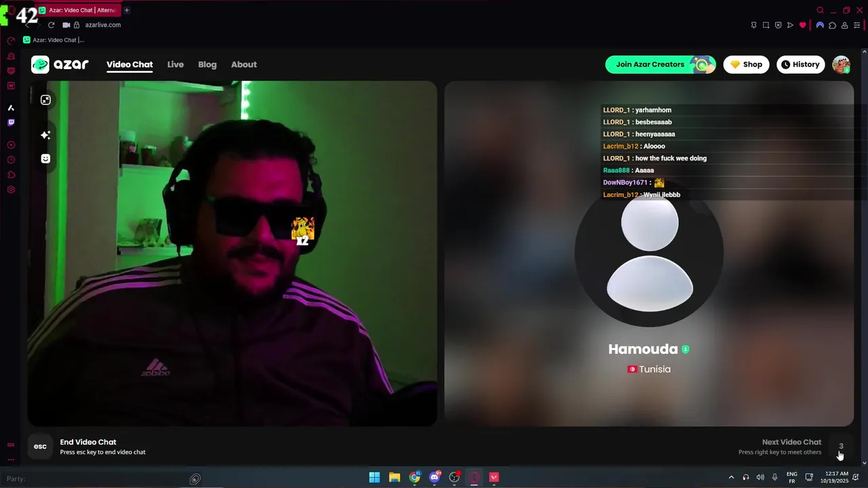Open the sidebar settings gear icon
The image size is (868, 488).
click(x=11, y=190)
